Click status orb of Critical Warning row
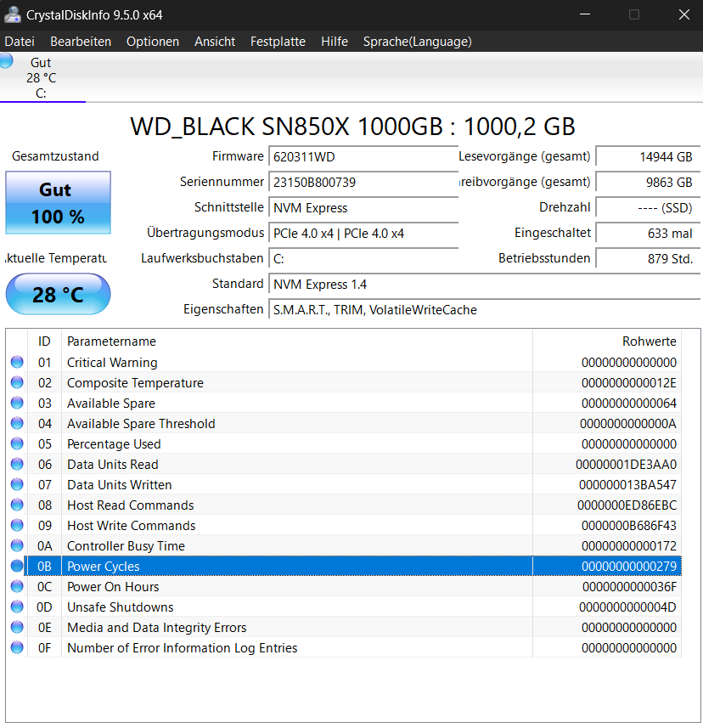The image size is (703, 728). pos(17,362)
